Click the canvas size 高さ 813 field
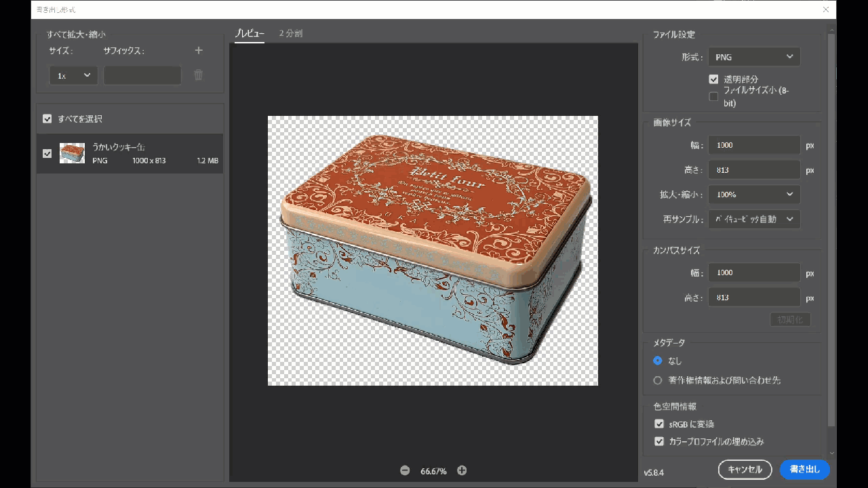 click(754, 298)
